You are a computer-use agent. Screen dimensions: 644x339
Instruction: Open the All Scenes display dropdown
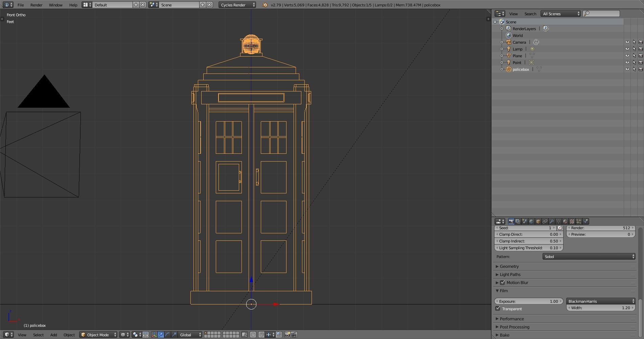[x=560, y=14]
